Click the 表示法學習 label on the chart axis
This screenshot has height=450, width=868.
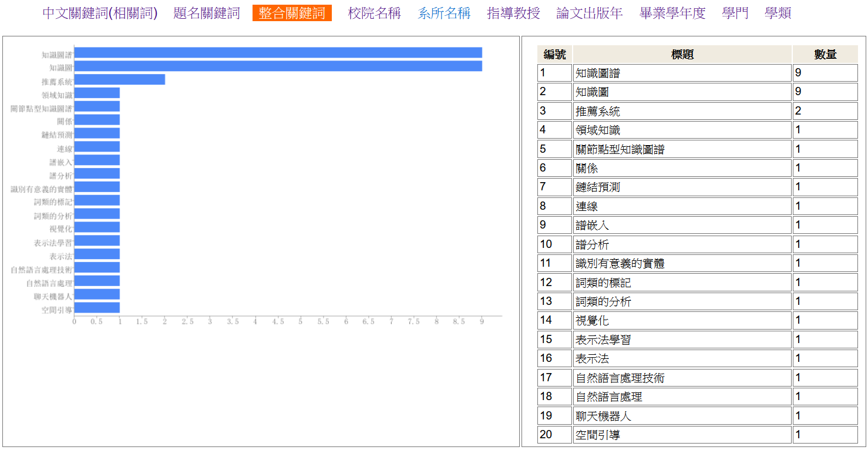pyautogui.click(x=53, y=243)
